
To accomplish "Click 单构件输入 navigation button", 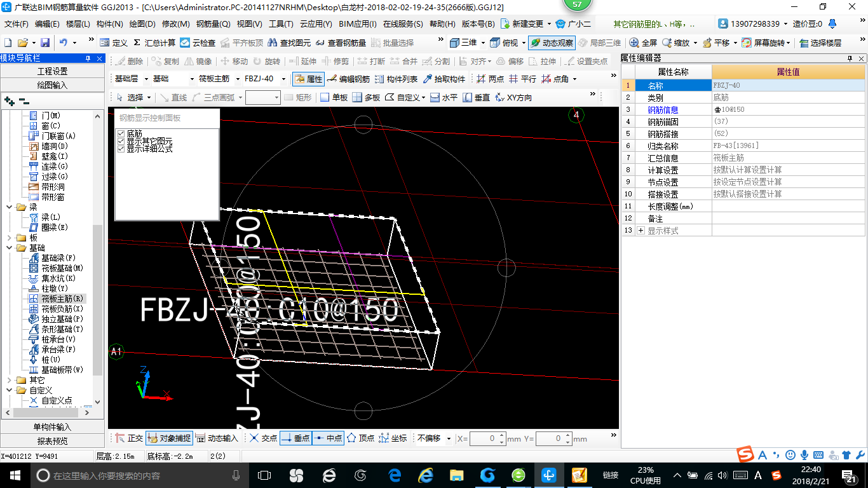I will [x=52, y=427].
